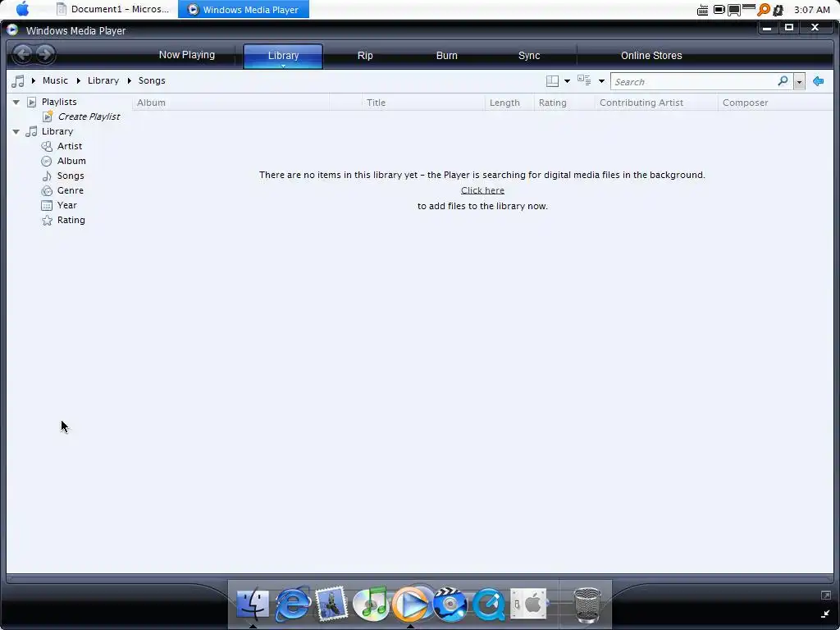Viewport: 840px width, 630px height.
Task: Open arrow between Library and Songs breadcrumb
Action: [129, 80]
